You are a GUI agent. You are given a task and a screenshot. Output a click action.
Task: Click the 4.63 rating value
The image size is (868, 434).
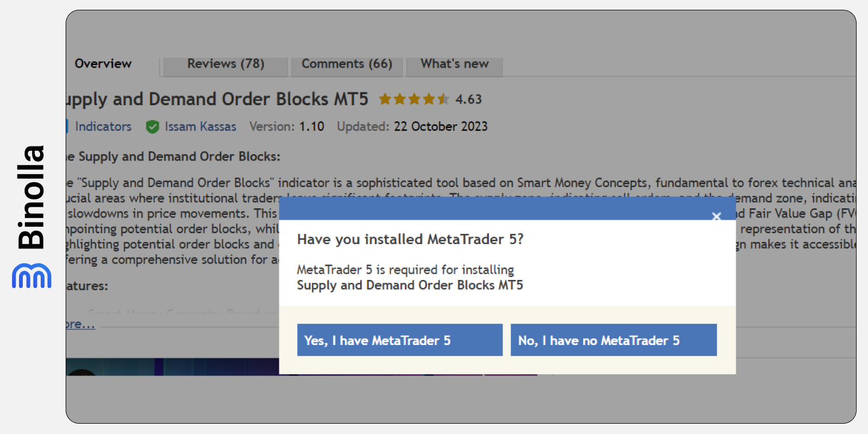click(x=468, y=99)
